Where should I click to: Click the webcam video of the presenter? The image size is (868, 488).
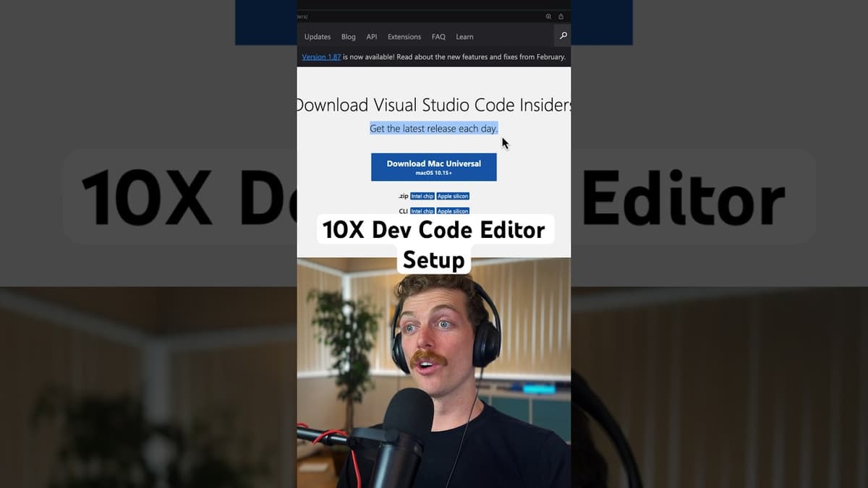tap(434, 376)
